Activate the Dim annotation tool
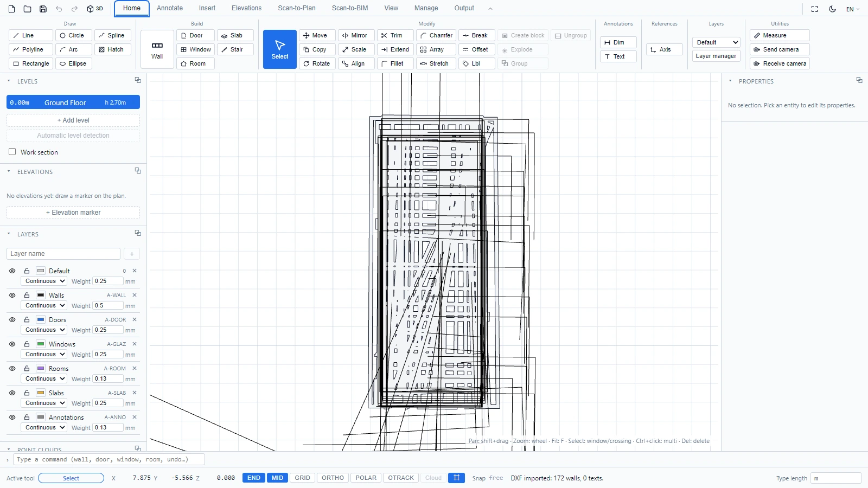Image resolution: width=868 pixels, height=488 pixels. pyautogui.click(x=618, y=42)
